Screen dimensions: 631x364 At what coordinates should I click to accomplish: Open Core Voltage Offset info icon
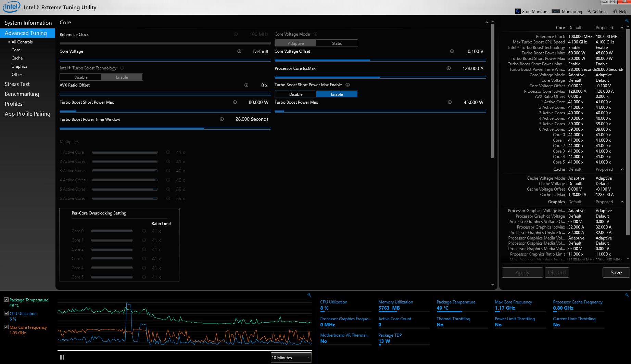click(452, 51)
